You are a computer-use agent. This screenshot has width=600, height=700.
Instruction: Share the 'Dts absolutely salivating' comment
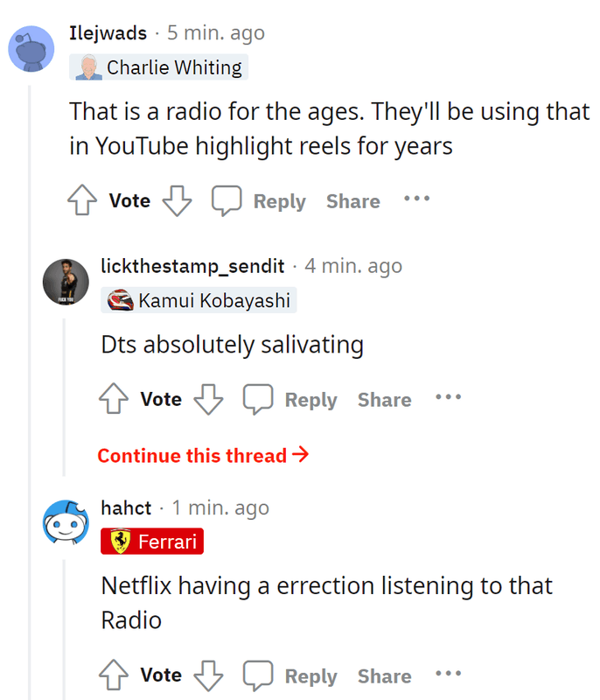click(384, 400)
